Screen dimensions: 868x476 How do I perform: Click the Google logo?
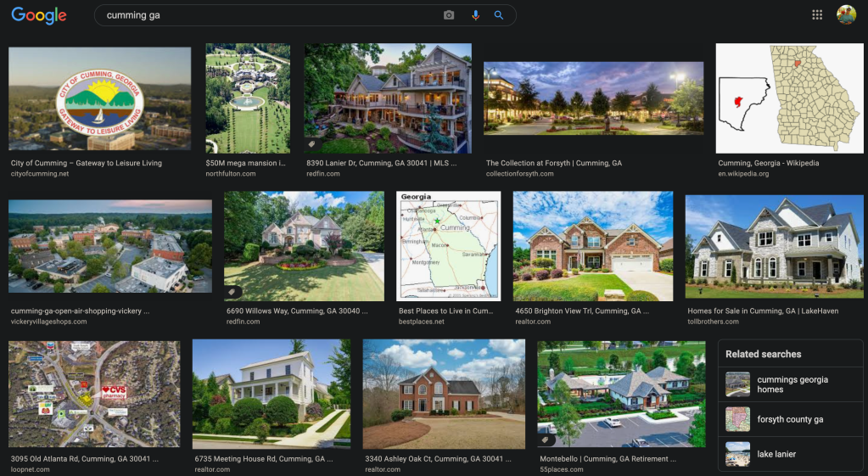(39, 15)
